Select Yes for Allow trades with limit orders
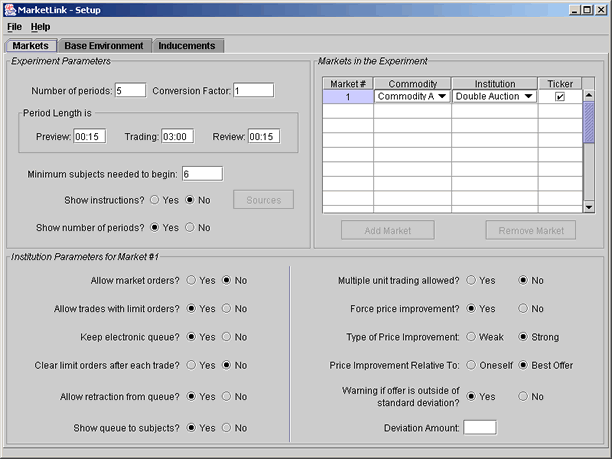The width and height of the screenshot is (612, 459). (x=191, y=308)
